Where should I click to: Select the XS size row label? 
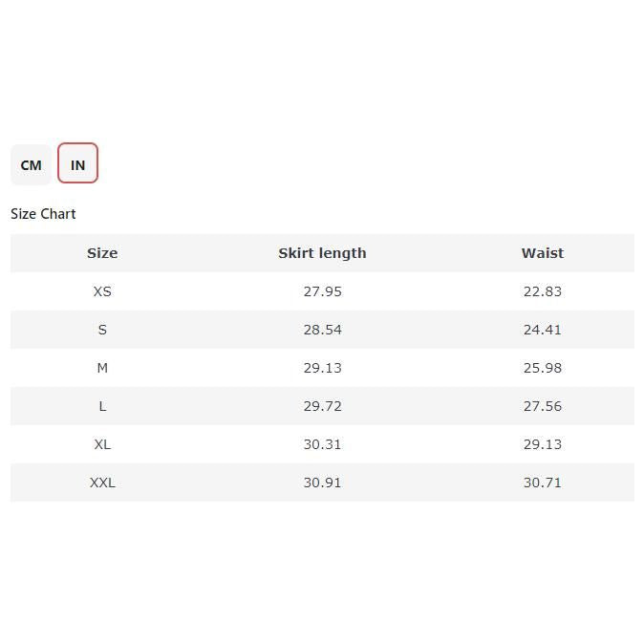(102, 291)
